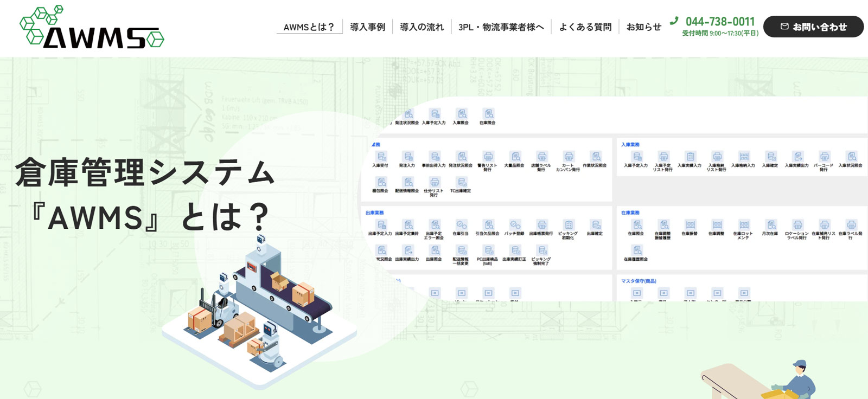Click the PC出庫検品(toB) icon
The width and height of the screenshot is (868, 399).
488,250
